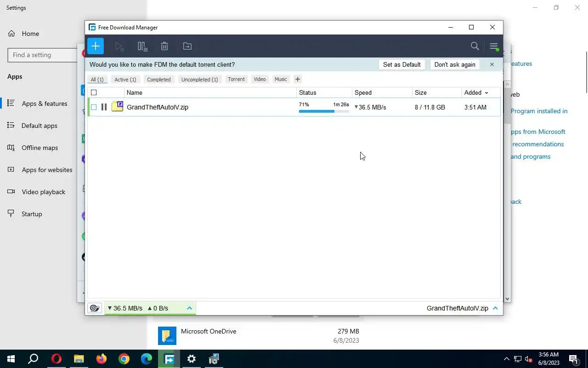Launch Google Chrome from the taskbar
Viewport: 588px width, 368px height.
coord(124,359)
